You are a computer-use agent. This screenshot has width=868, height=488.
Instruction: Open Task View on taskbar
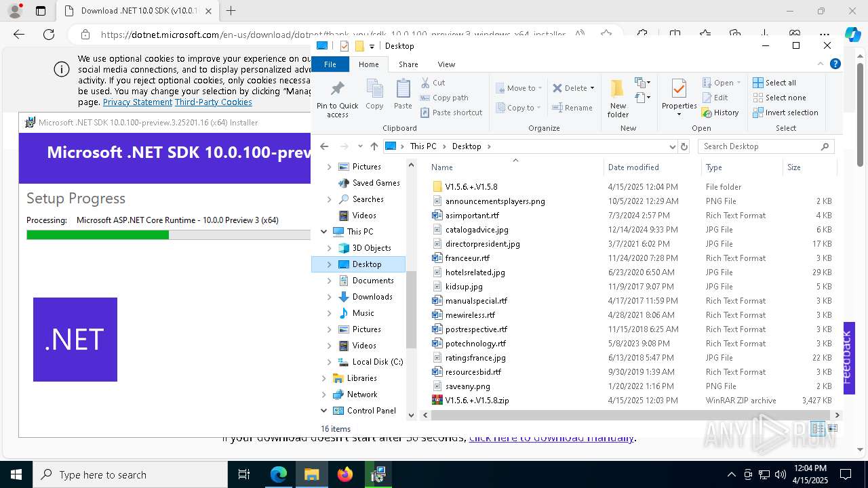(x=244, y=474)
